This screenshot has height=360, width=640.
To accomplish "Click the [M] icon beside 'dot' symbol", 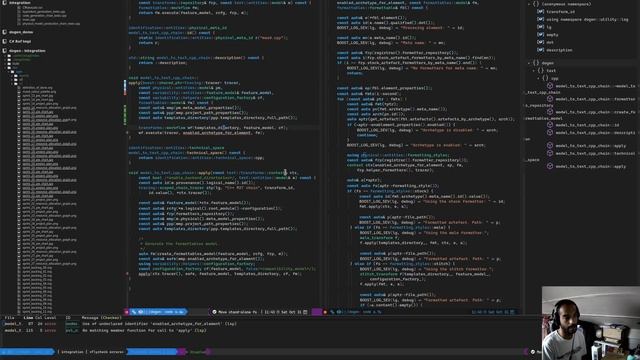I will tap(540, 42).
